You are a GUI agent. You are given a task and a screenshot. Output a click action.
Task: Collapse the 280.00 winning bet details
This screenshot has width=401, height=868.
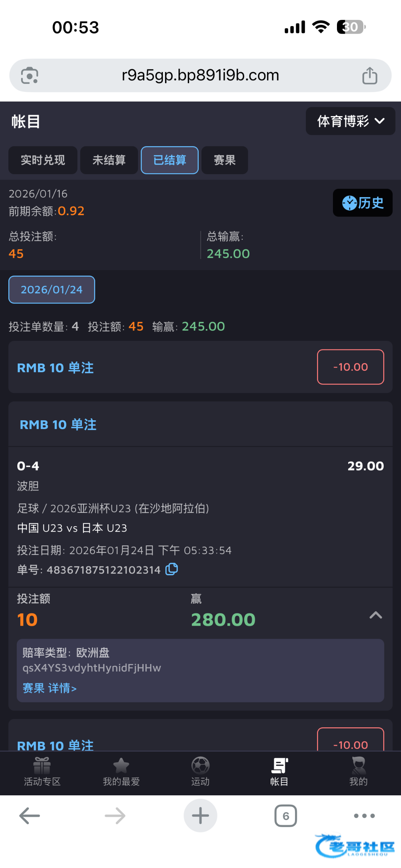click(376, 615)
